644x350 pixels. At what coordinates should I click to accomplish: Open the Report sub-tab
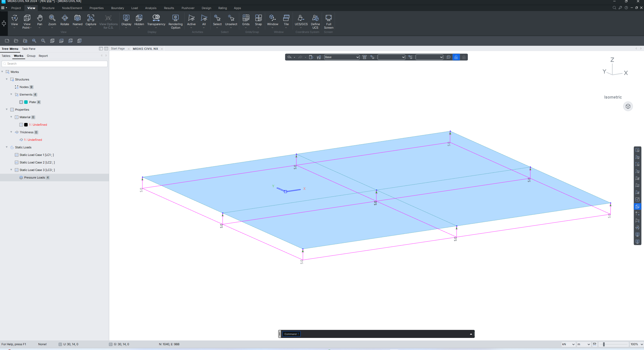click(43, 56)
